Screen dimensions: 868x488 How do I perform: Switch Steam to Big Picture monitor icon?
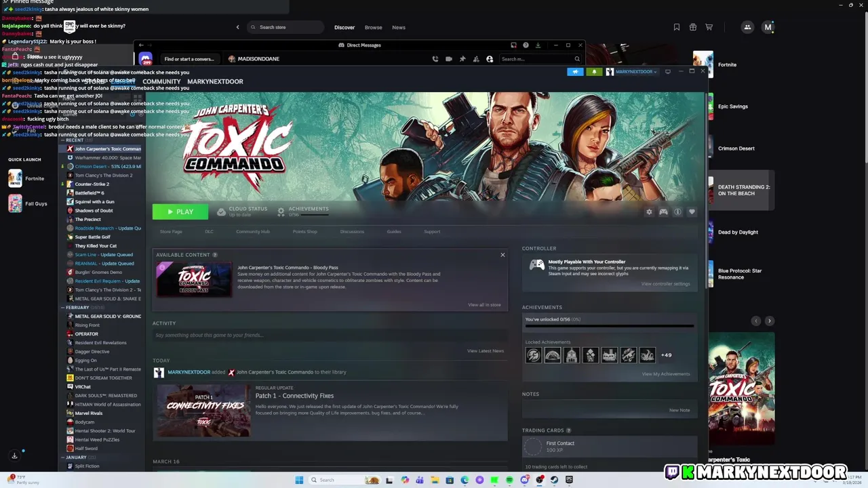(668, 72)
